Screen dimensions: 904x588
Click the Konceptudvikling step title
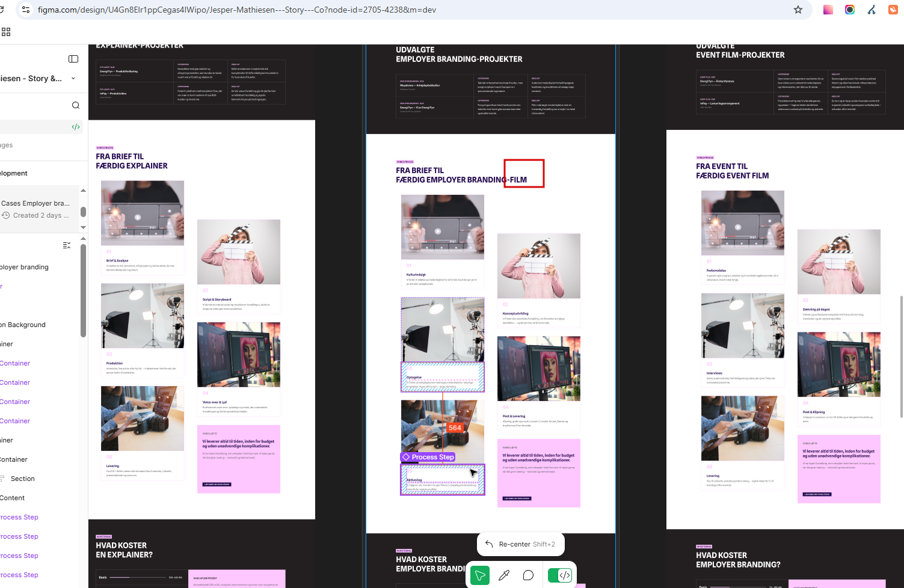pyautogui.click(x=515, y=313)
